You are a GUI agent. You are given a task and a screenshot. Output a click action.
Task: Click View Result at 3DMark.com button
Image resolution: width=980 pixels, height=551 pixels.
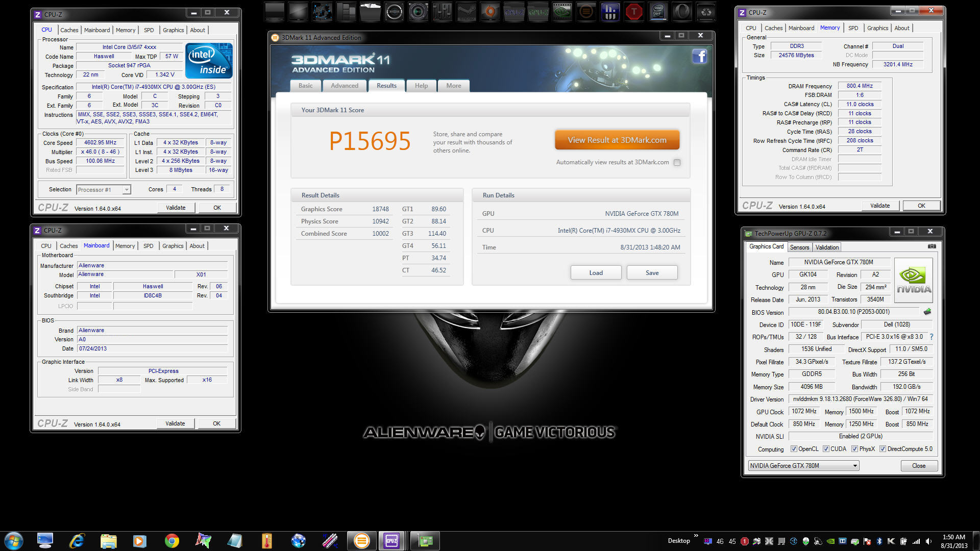point(617,140)
